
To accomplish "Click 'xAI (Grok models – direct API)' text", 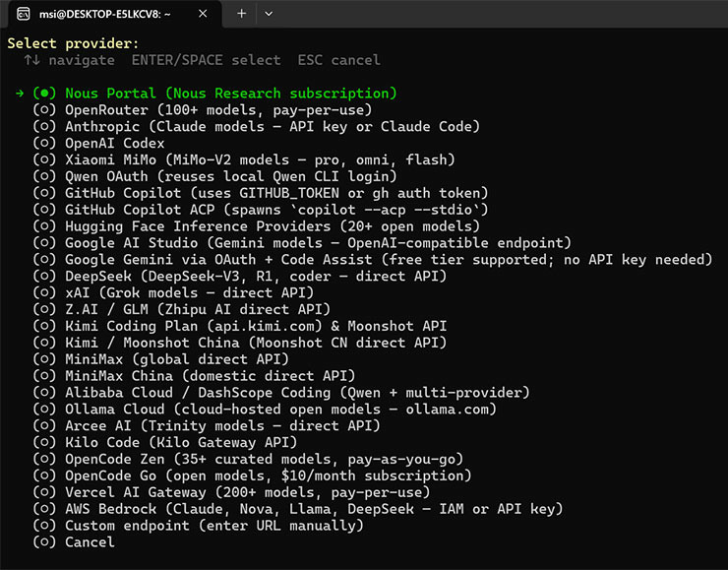I will (190, 292).
